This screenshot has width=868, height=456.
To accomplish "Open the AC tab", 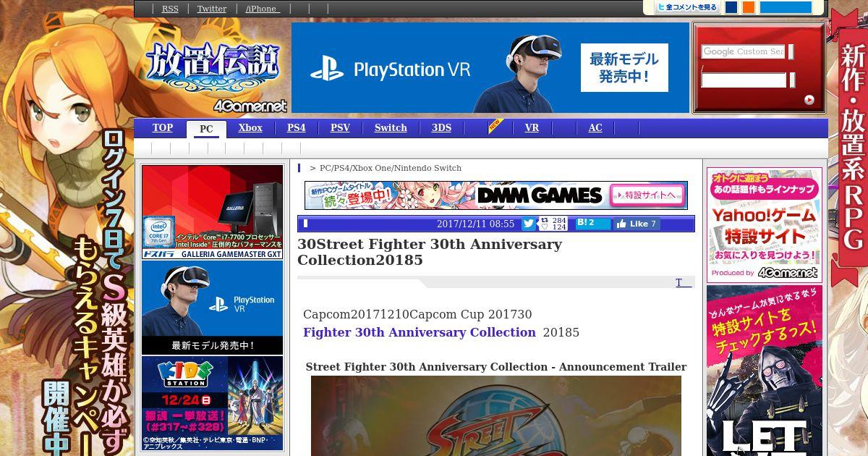I will 595,128.
